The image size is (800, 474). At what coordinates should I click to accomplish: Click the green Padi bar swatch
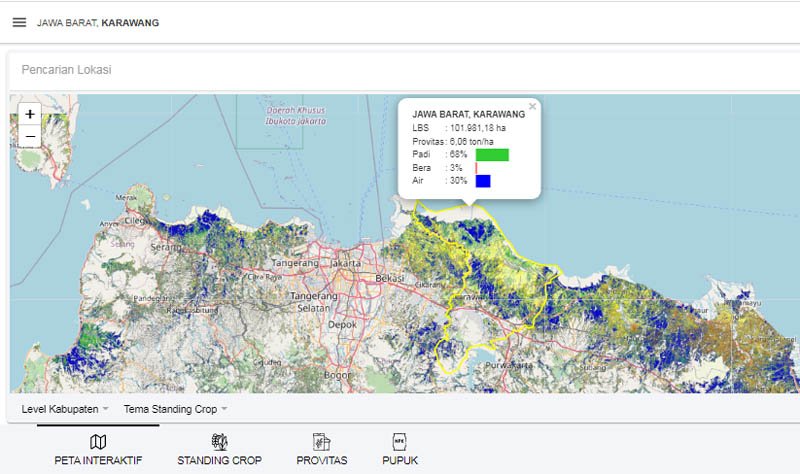coord(492,155)
